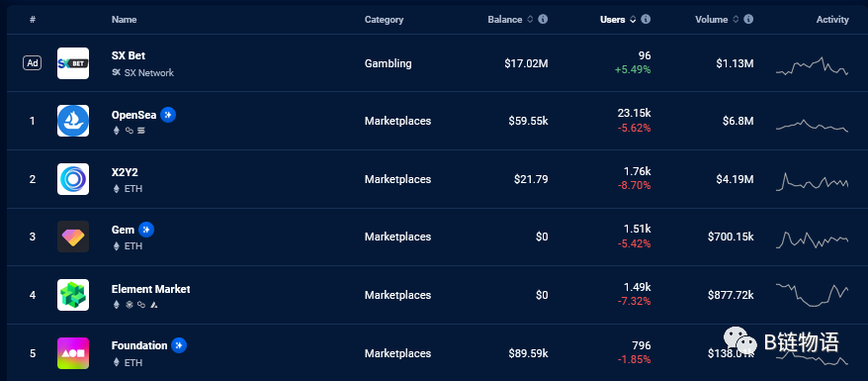Select the Marketplaces category in OpenSea row
This screenshot has height=381, width=868.
coord(397,121)
